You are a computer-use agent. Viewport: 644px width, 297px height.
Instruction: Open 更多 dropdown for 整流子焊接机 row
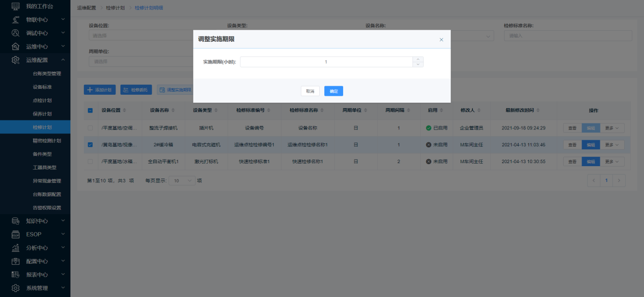click(x=612, y=128)
